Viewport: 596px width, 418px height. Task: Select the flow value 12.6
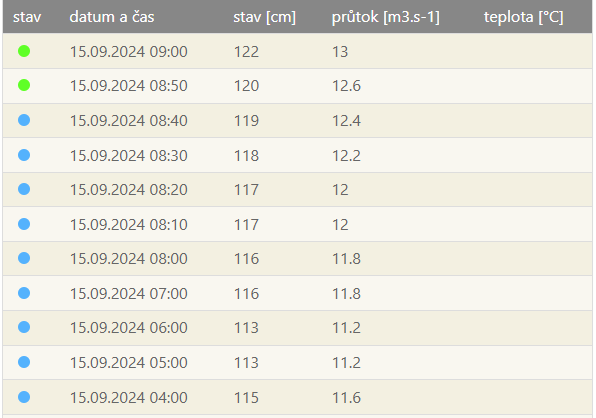point(346,86)
